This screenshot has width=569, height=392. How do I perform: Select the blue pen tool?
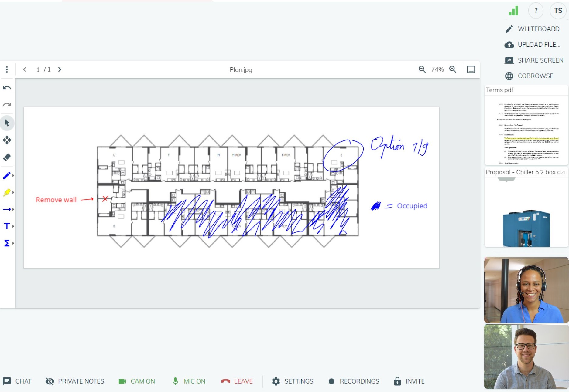click(x=7, y=175)
